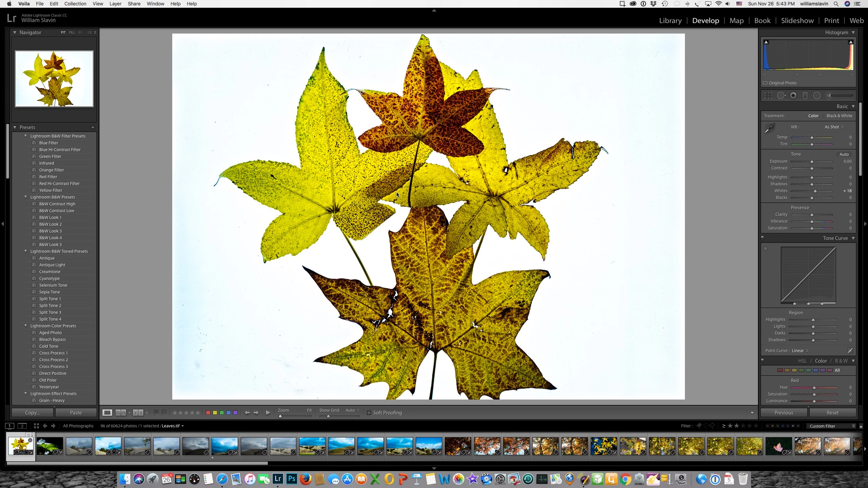
Task: Apply the purple color label swatch
Action: click(x=235, y=413)
